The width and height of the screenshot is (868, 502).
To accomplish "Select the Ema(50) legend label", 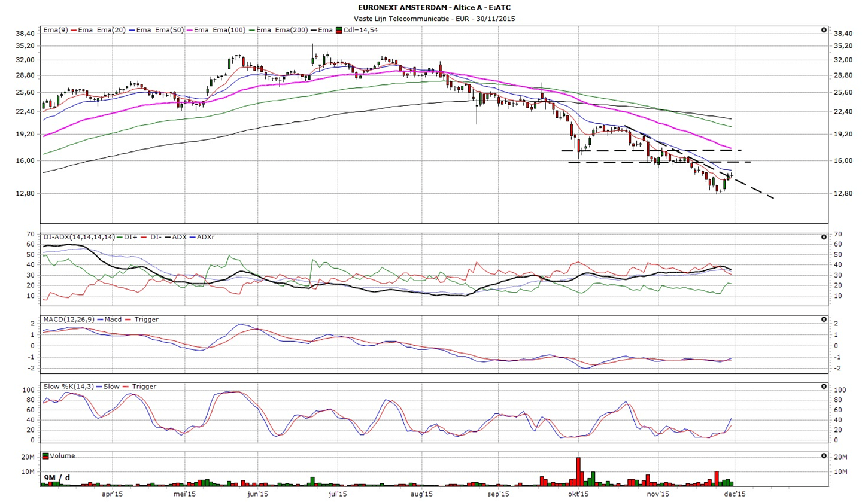I will [169, 30].
